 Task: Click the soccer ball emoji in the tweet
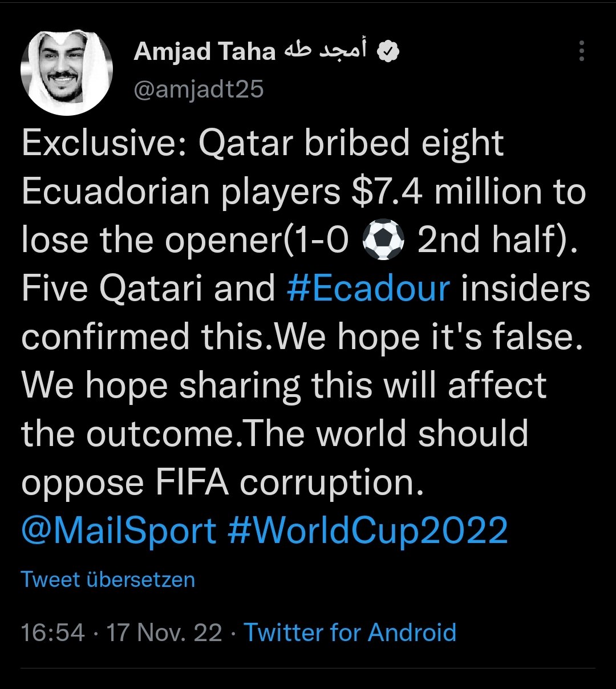(x=383, y=241)
